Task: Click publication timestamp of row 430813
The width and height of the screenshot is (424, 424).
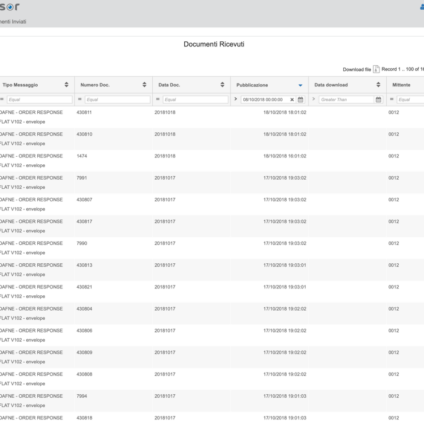Action: pos(285,265)
